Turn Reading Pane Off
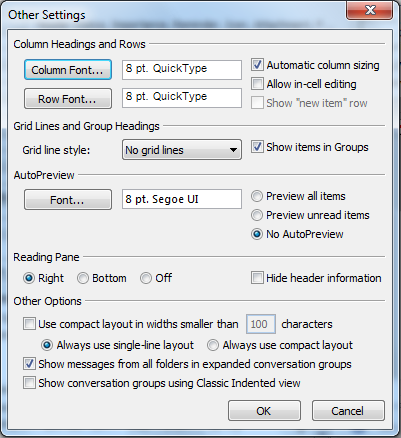Screen dimensions: 401x438 pos(146,278)
